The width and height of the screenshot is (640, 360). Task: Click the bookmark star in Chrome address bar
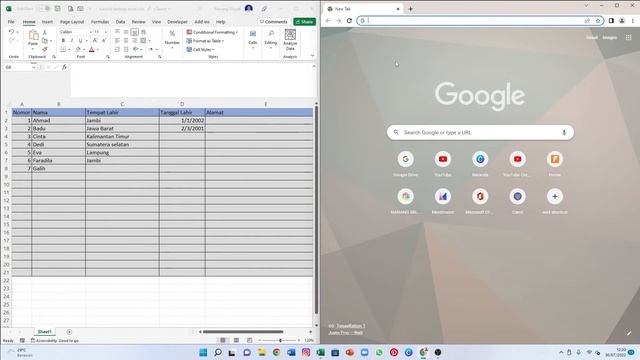click(x=598, y=20)
